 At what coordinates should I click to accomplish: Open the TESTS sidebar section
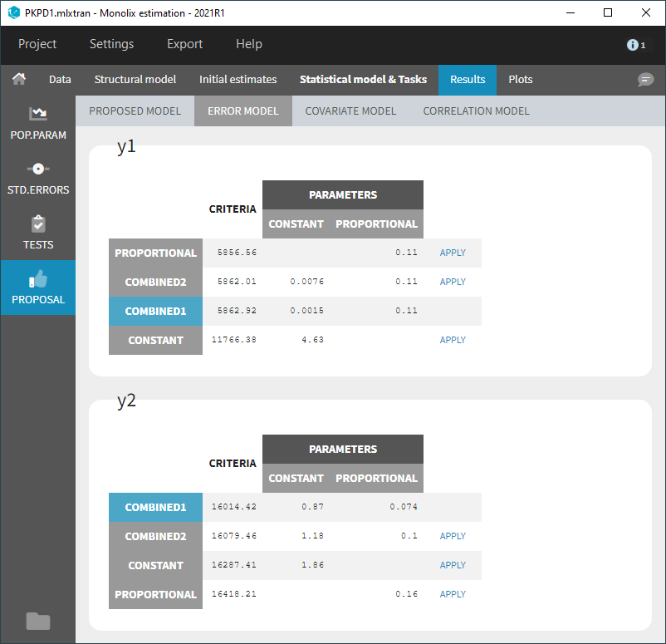(37, 233)
